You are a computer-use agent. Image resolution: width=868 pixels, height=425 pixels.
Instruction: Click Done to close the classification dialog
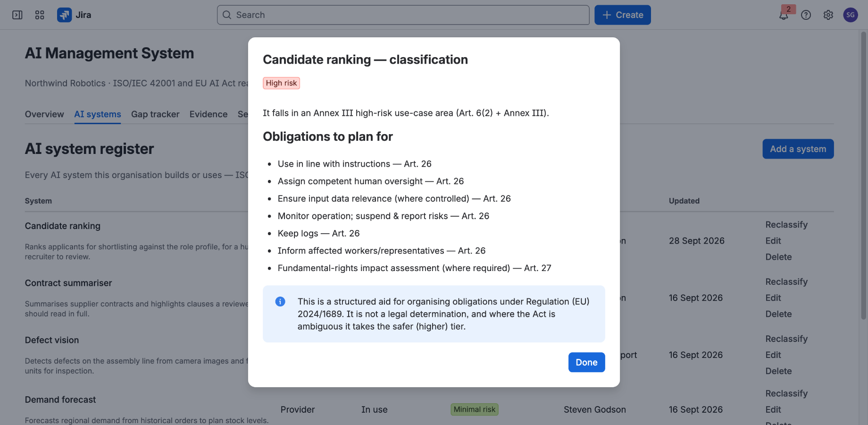[586, 362]
